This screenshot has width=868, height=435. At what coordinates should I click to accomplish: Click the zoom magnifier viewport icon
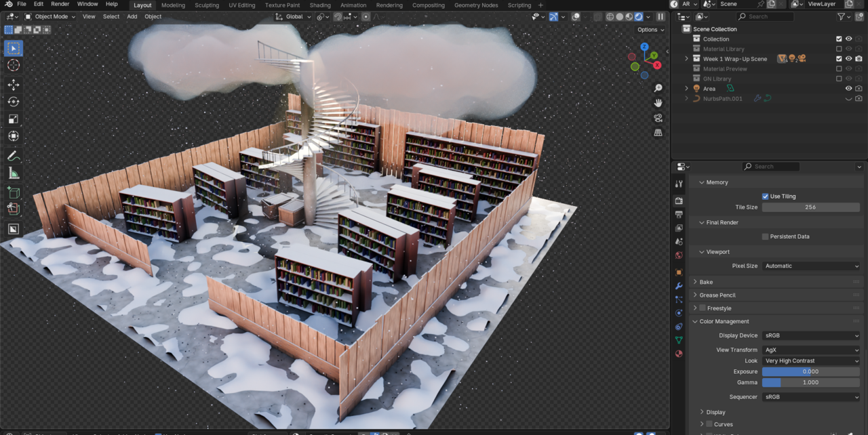(658, 88)
